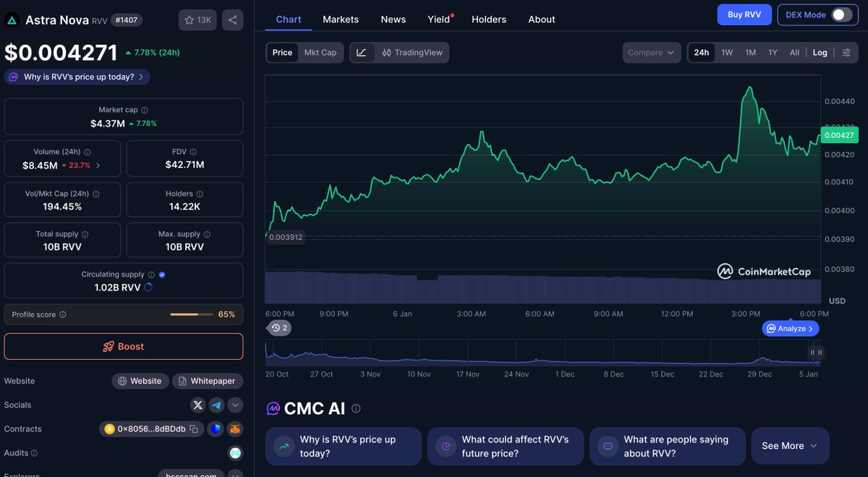The height and width of the screenshot is (477, 868).
Task: Expand the Explorers chevron dropdown
Action: (x=235, y=475)
